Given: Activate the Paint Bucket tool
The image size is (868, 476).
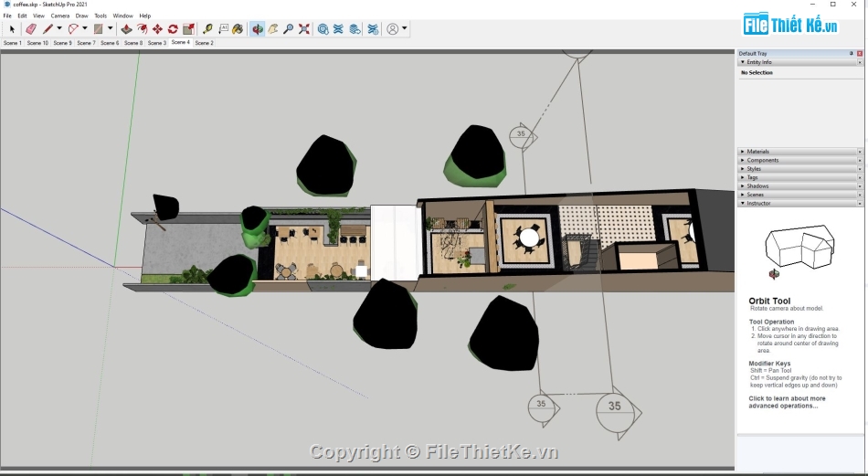Looking at the screenshot, I should [238, 29].
